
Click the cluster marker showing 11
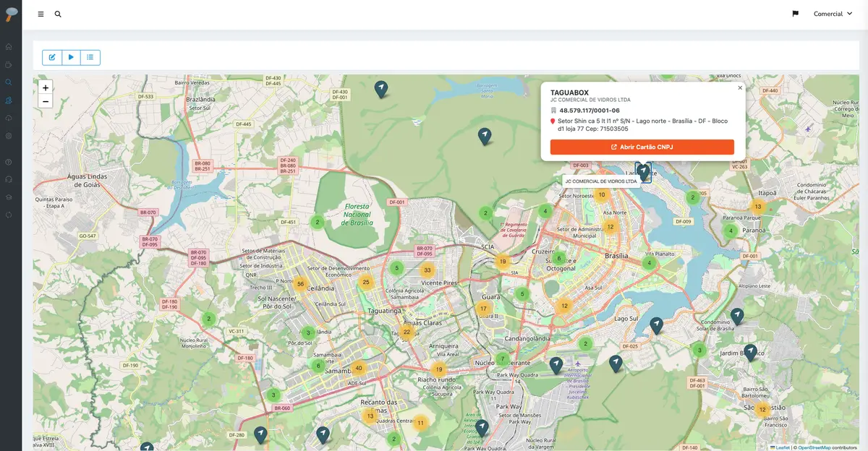[420, 423]
